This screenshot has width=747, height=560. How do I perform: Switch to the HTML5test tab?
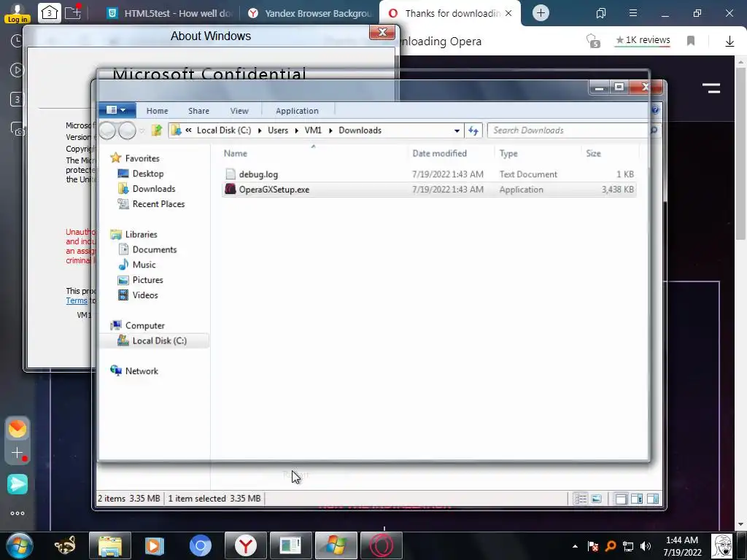click(x=169, y=13)
